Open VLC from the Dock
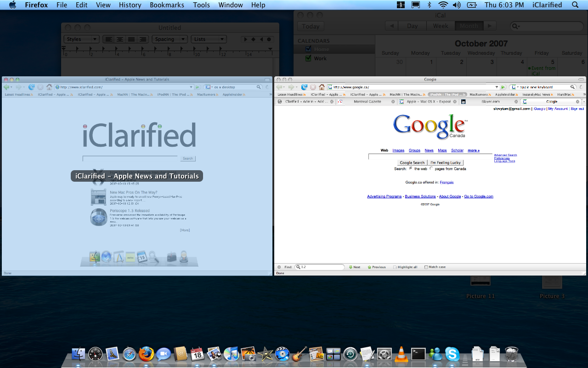The width and height of the screenshot is (588, 368). (x=401, y=354)
